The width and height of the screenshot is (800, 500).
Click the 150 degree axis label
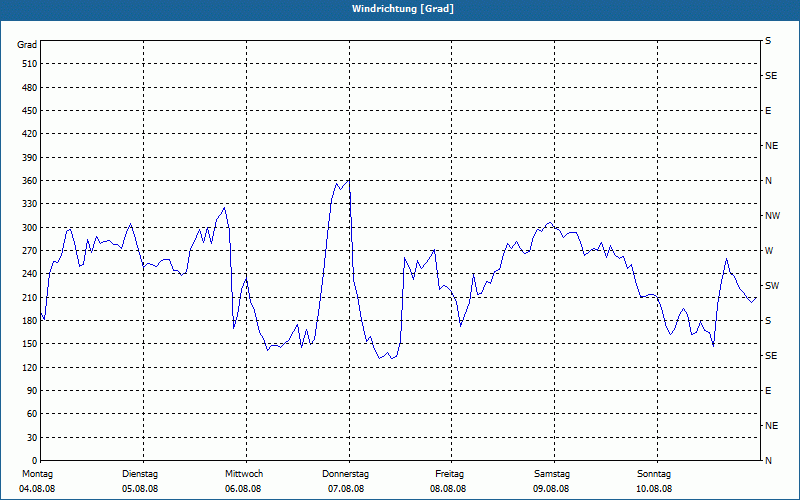pos(29,344)
